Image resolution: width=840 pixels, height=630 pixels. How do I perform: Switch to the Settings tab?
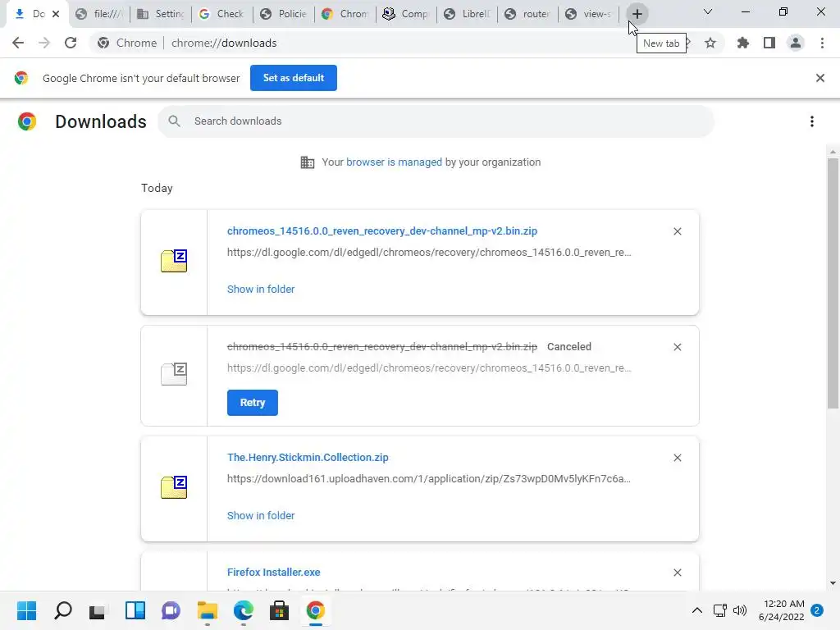[x=161, y=14]
